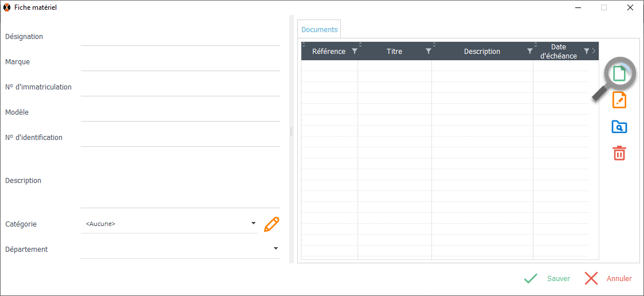Viewport: 644px width, 296px height.
Task: Filter the Référence column
Action: (x=355, y=51)
